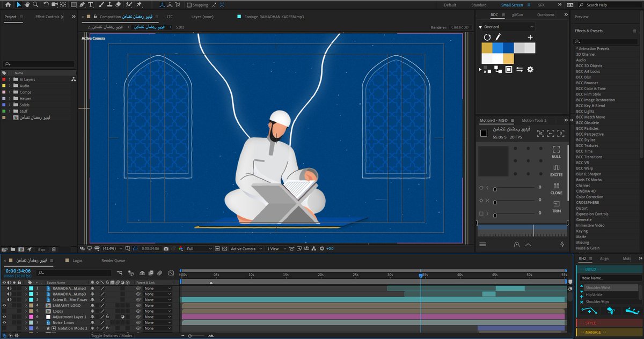Add a new color with RDC plus icon
The width and height of the screenshot is (644, 339).
(530, 37)
